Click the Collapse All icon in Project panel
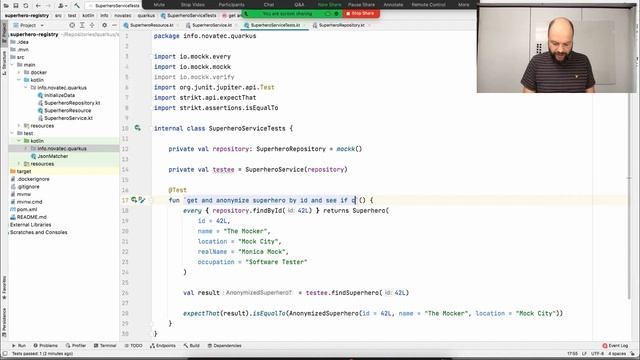Viewport: 640px width, 360px height. point(92,25)
